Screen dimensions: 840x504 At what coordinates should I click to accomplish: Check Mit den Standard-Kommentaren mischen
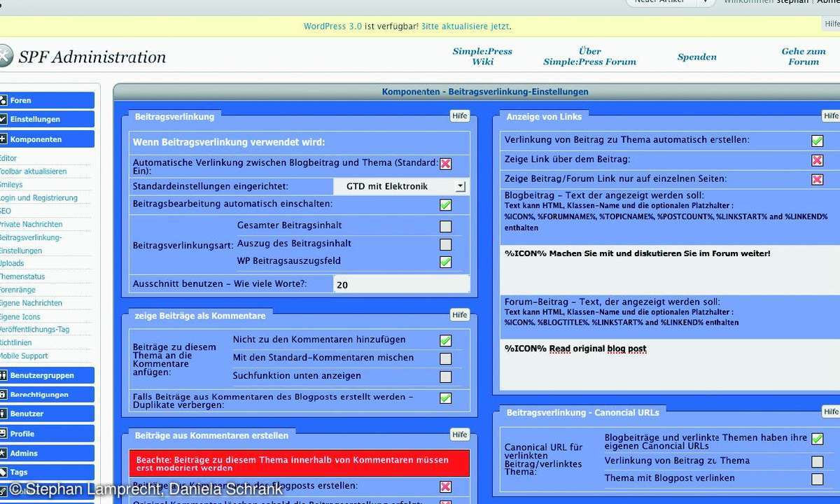tap(446, 359)
